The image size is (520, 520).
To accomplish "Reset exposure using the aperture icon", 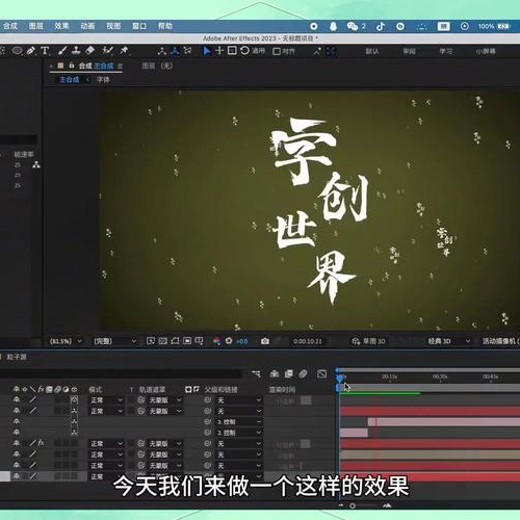I will point(229,341).
